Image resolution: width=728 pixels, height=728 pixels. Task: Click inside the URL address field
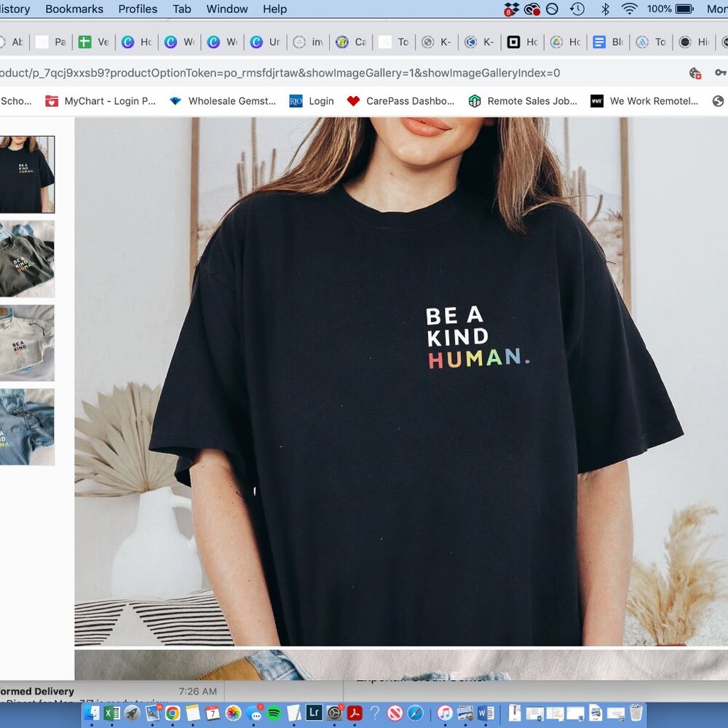pos(291,73)
